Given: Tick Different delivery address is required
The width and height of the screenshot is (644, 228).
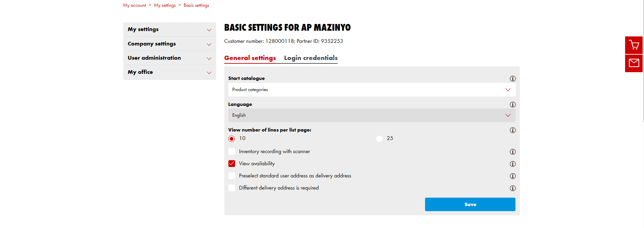Looking at the screenshot, I should [x=232, y=188].
